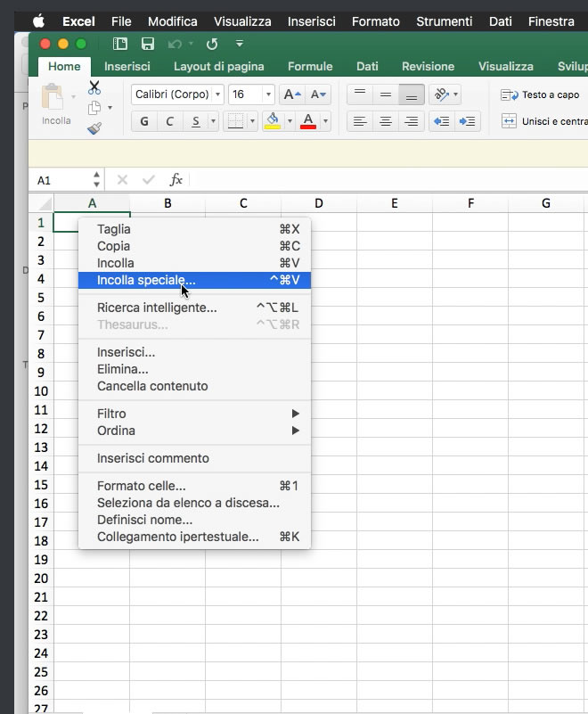Open the Copy options dropdown arrow
The image size is (588, 714).
110,108
